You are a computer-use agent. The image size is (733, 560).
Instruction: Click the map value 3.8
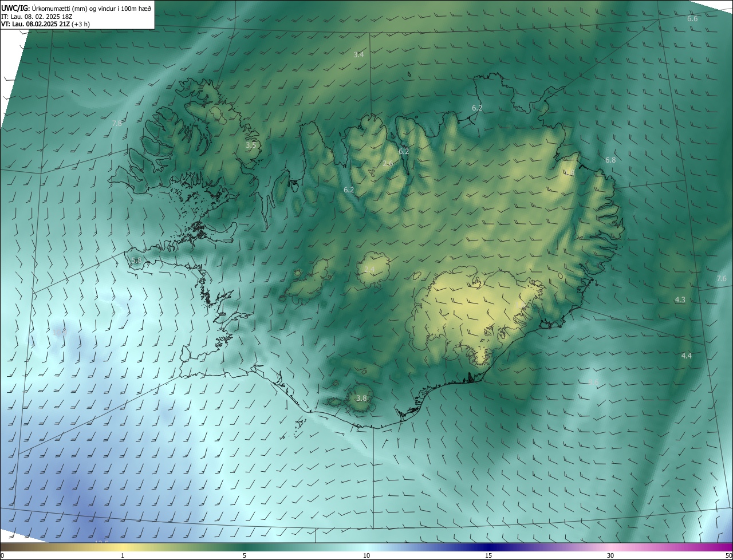(x=361, y=398)
